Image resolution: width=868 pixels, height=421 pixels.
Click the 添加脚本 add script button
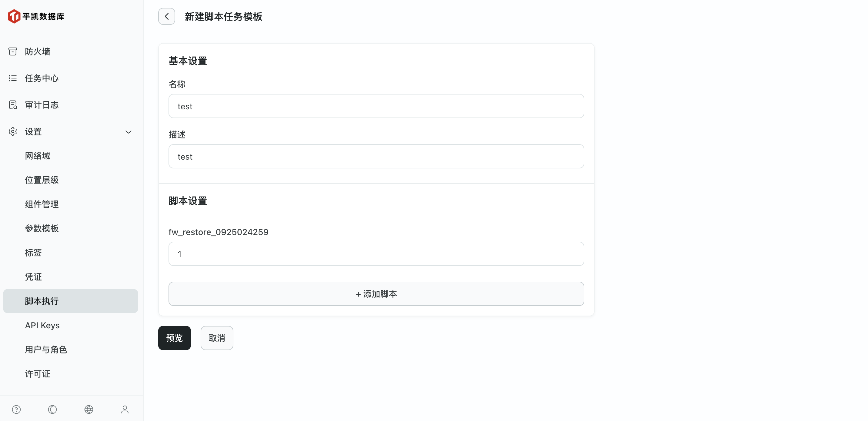(x=376, y=293)
